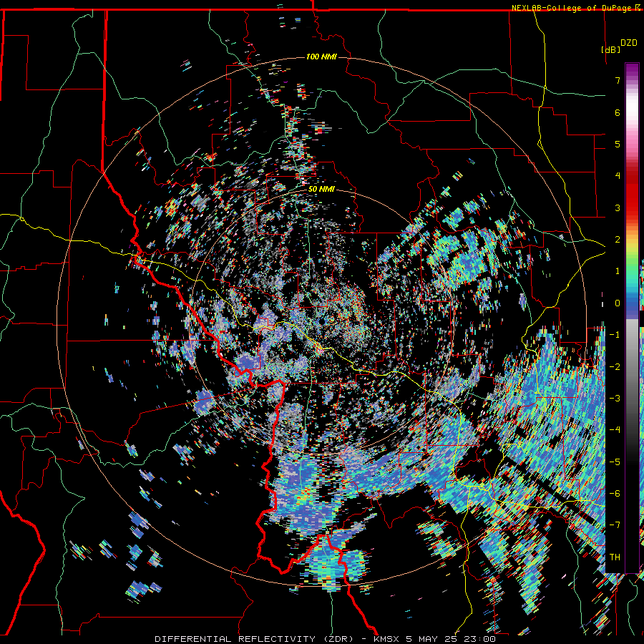Click the [dB] units label
The image size is (644, 644).
[611, 49]
